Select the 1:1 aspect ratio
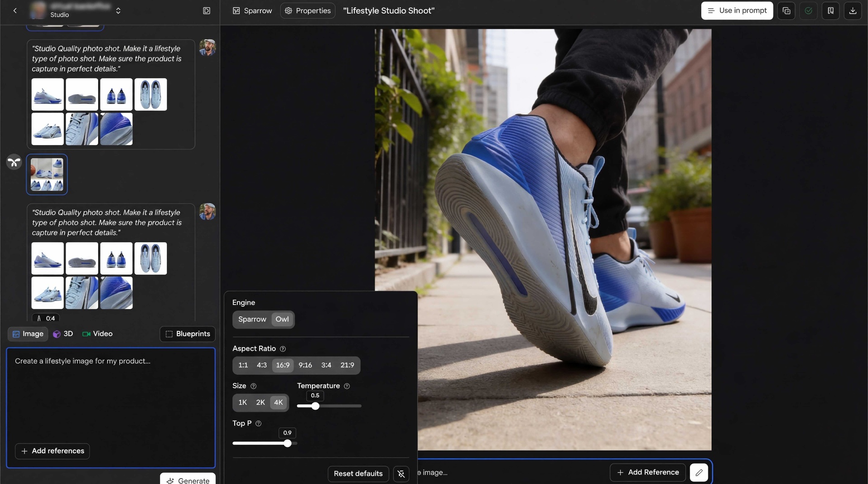This screenshot has width=868, height=484. (243, 365)
